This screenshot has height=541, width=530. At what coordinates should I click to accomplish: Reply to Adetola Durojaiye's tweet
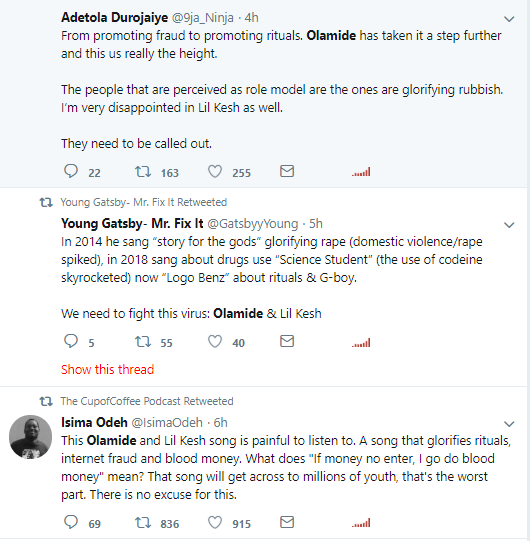pyautogui.click(x=71, y=171)
